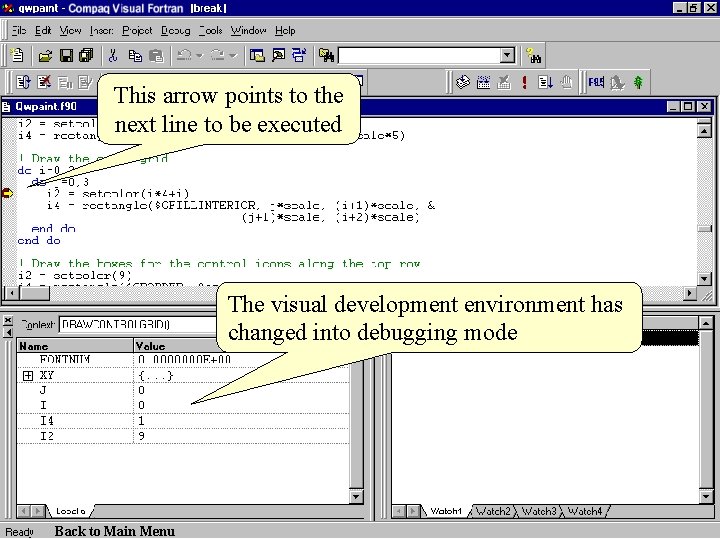Click the Copy icon
The width and height of the screenshot is (720, 540).
click(135, 56)
